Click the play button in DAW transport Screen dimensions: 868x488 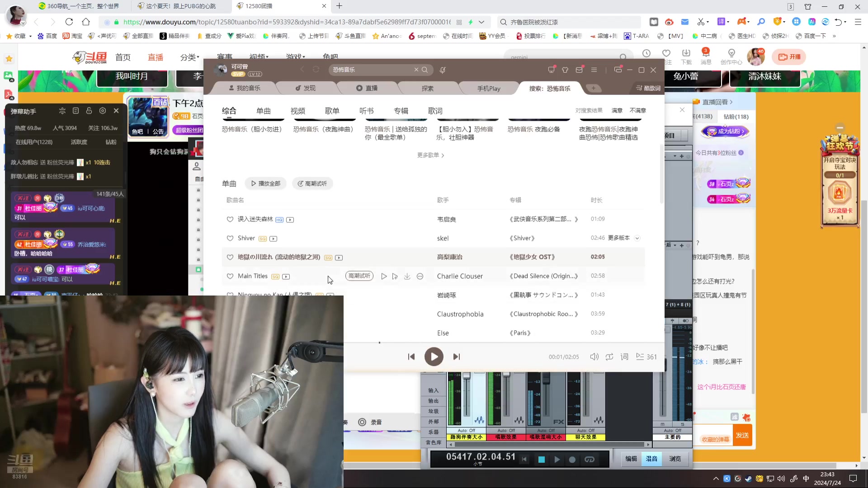(x=557, y=460)
